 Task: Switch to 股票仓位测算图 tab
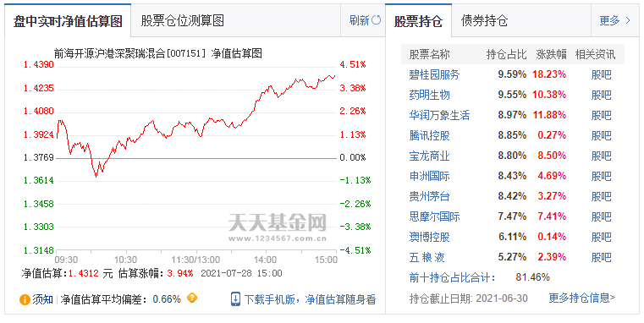point(182,20)
